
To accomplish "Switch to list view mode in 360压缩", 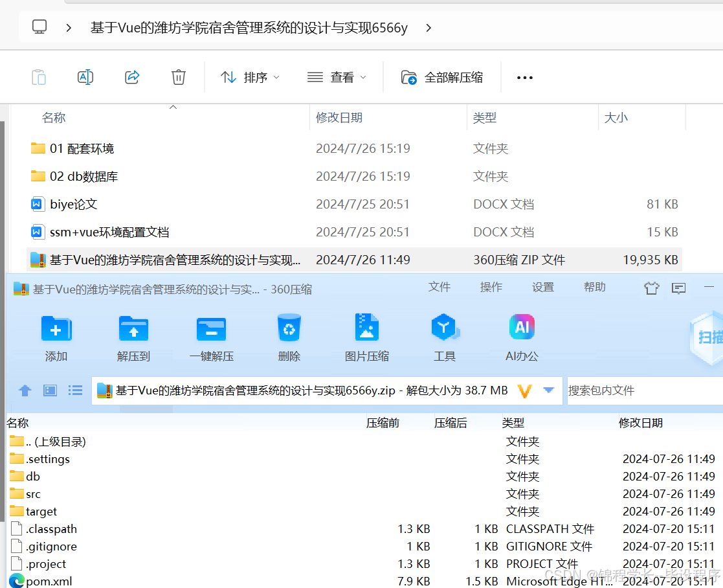I will pos(75,390).
